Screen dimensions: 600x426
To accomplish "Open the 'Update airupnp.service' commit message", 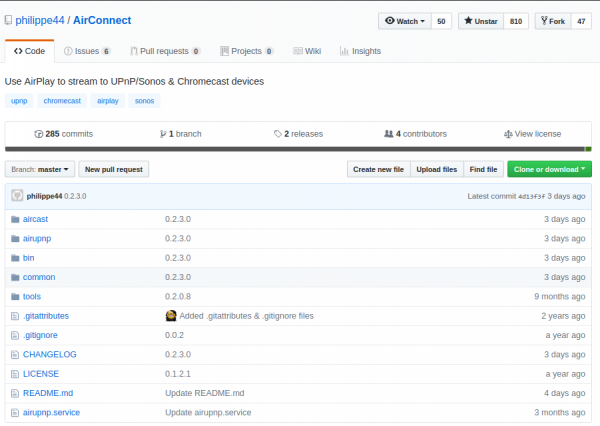I will click(x=208, y=413).
